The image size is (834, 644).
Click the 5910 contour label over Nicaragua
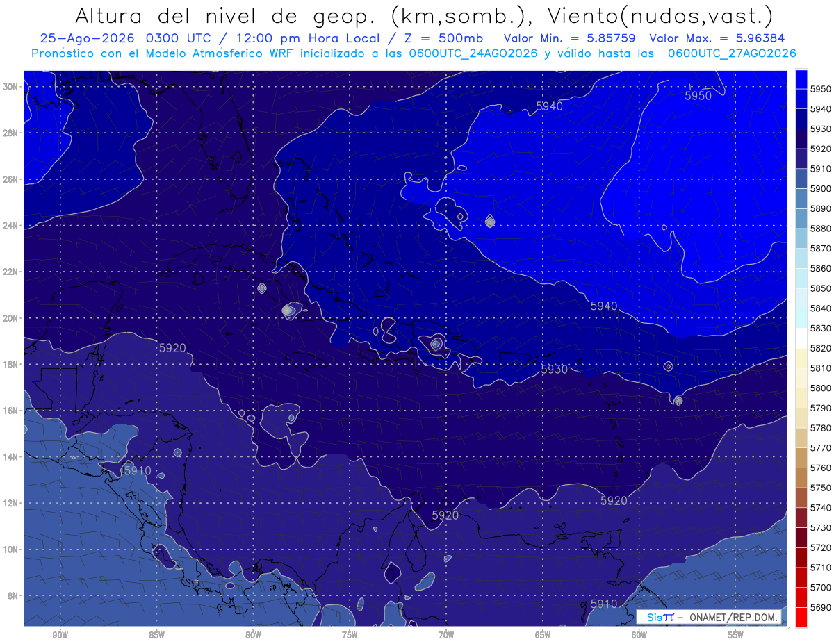click(138, 470)
